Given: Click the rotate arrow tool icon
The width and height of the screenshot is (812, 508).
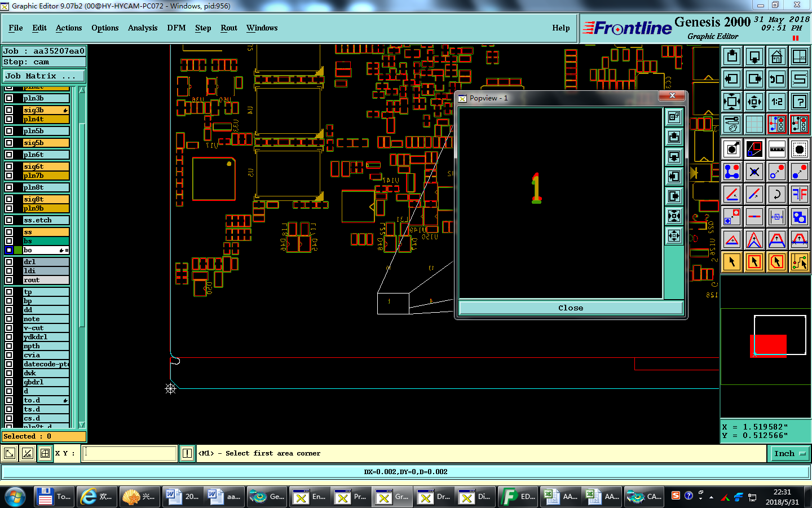Looking at the screenshot, I should tap(777, 194).
